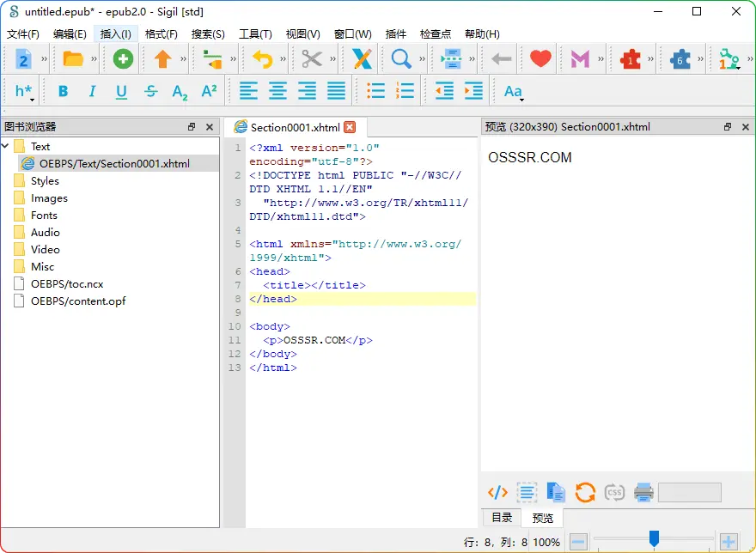Insert bulleted list icon

coord(375,91)
